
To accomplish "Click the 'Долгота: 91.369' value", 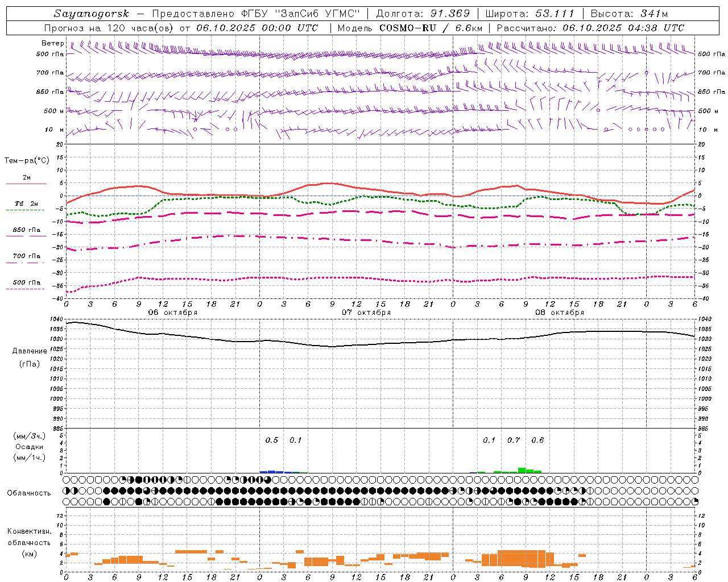I will click(x=423, y=14).
